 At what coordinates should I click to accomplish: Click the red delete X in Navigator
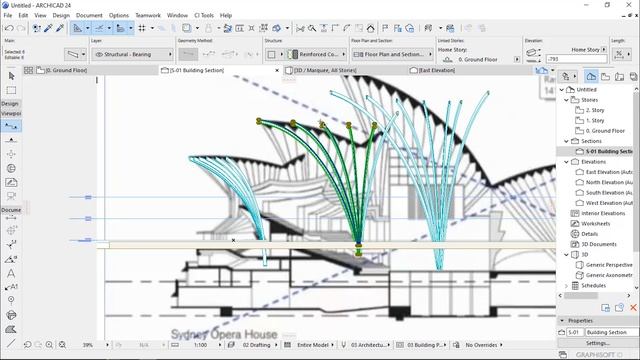(x=633, y=307)
